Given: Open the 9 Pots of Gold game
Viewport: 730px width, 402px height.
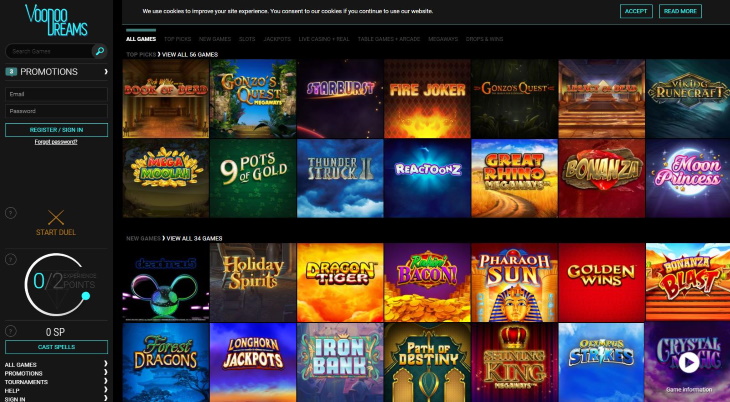Looking at the screenshot, I should [253, 178].
